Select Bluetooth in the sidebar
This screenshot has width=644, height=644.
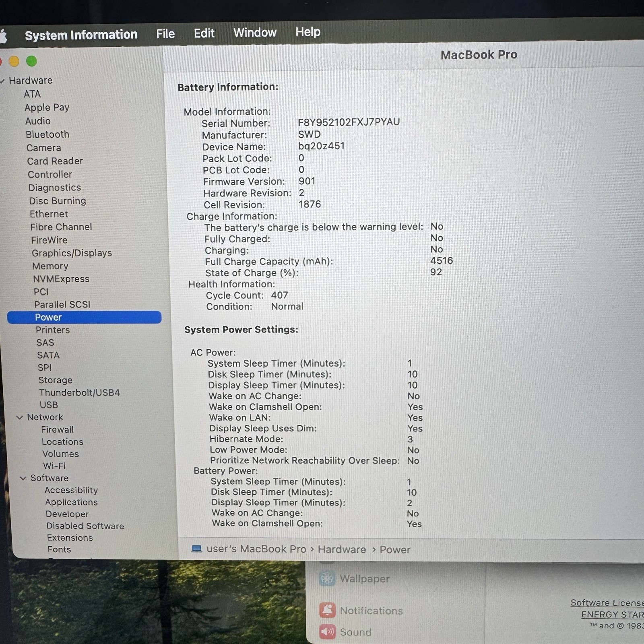pos(47,134)
